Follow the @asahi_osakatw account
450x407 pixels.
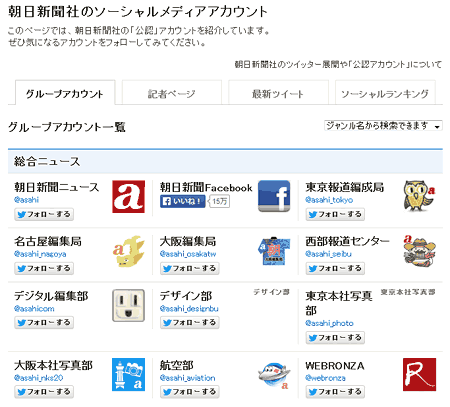point(190,268)
